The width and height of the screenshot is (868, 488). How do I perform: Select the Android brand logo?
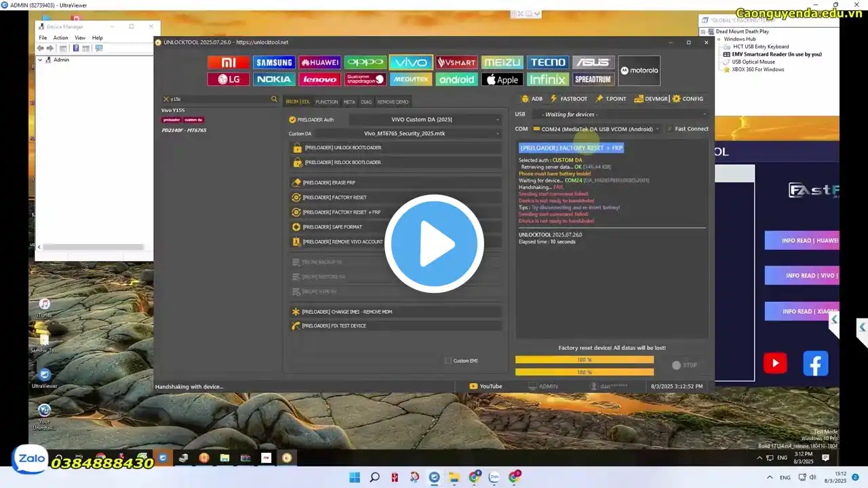point(456,79)
